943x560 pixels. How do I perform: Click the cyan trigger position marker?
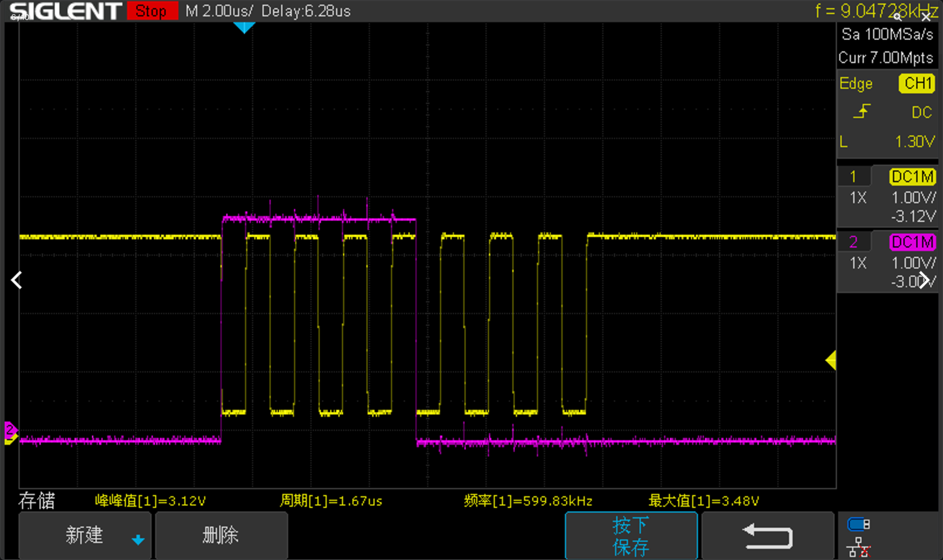(244, 28)
